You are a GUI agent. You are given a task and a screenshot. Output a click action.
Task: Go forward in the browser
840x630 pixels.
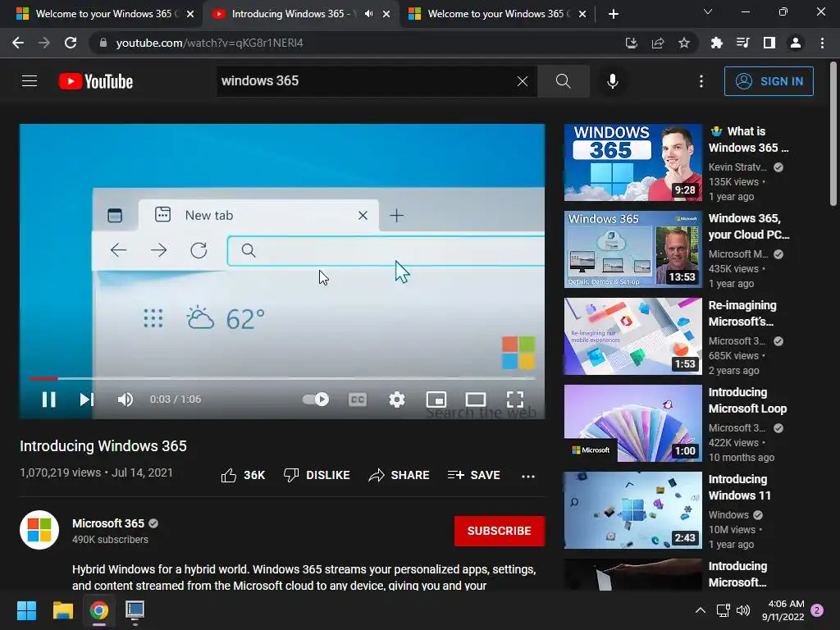44,43
